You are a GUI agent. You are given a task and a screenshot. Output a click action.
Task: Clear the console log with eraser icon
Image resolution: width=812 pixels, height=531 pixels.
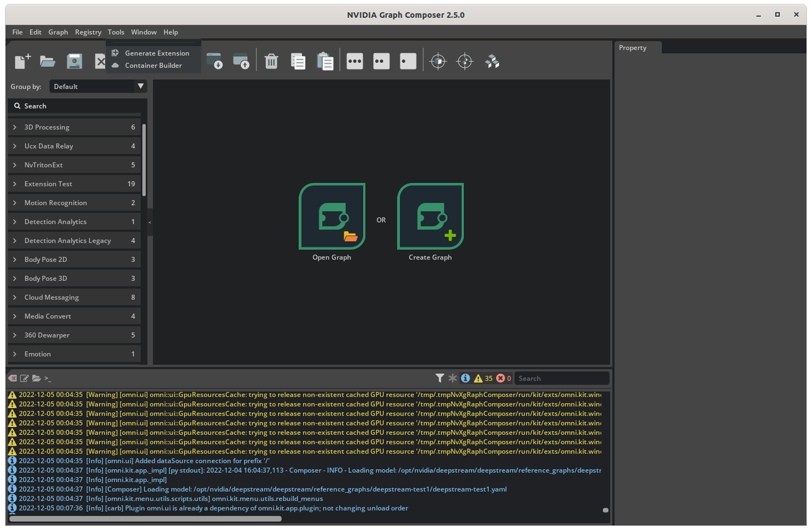coord(12,378)
